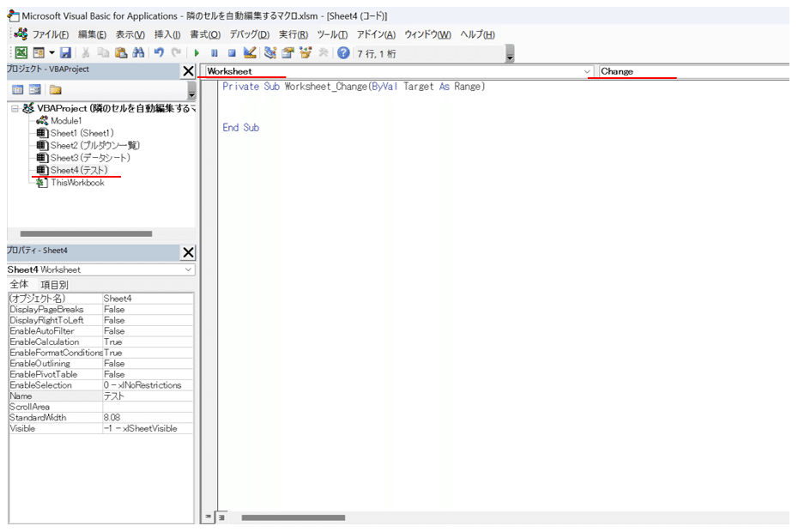Close the Project - VBAProject pane
The width and height of the screenshot is (798, 532).
(x=188, y=71)
